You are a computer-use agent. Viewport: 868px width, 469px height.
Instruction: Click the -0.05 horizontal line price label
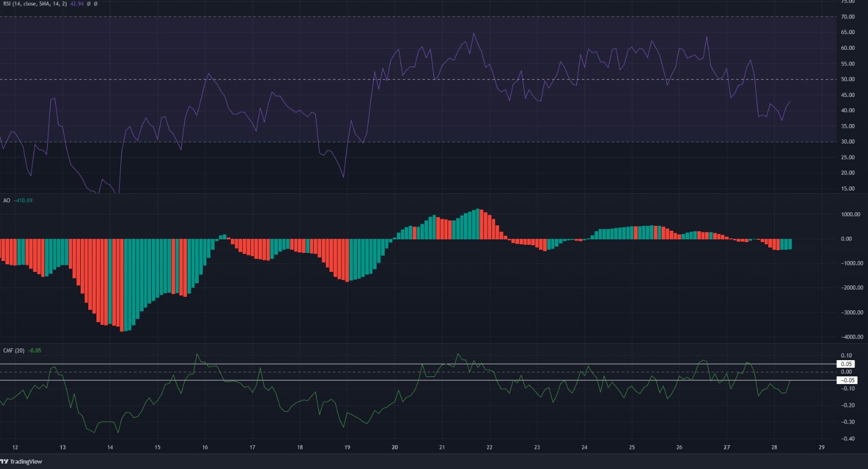(x=847, y=380)
